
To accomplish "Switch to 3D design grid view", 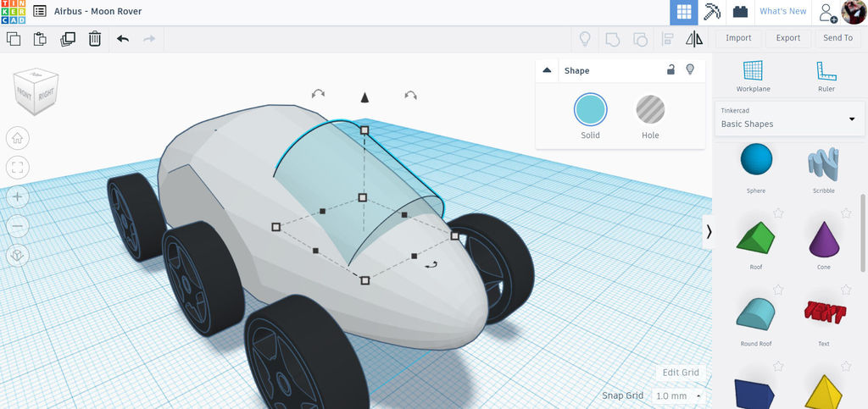I will [684, 12].
